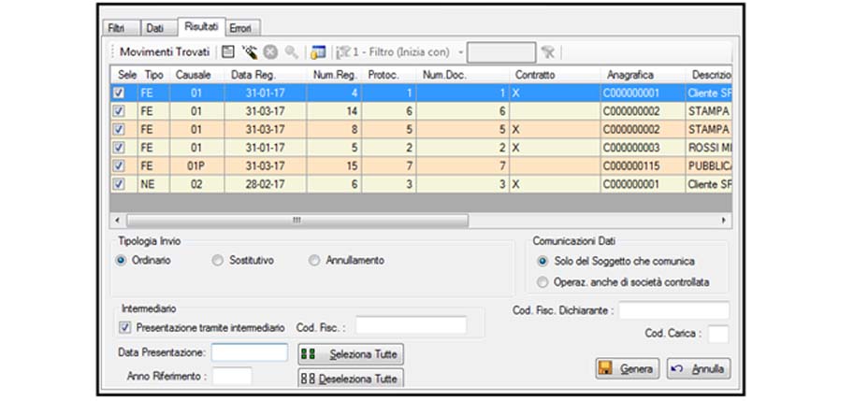
Task: Click the scroll right arrow of grid
Action: (724, 221)
